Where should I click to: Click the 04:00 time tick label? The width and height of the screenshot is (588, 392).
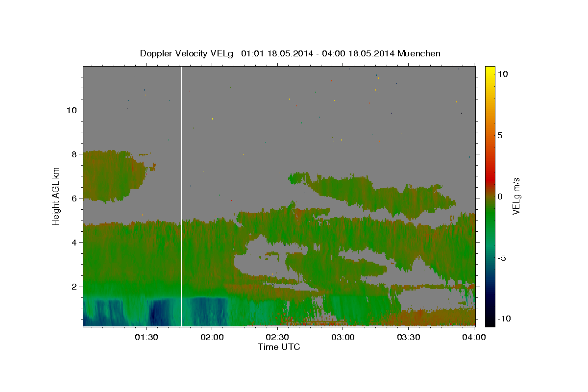pos(474,338)
